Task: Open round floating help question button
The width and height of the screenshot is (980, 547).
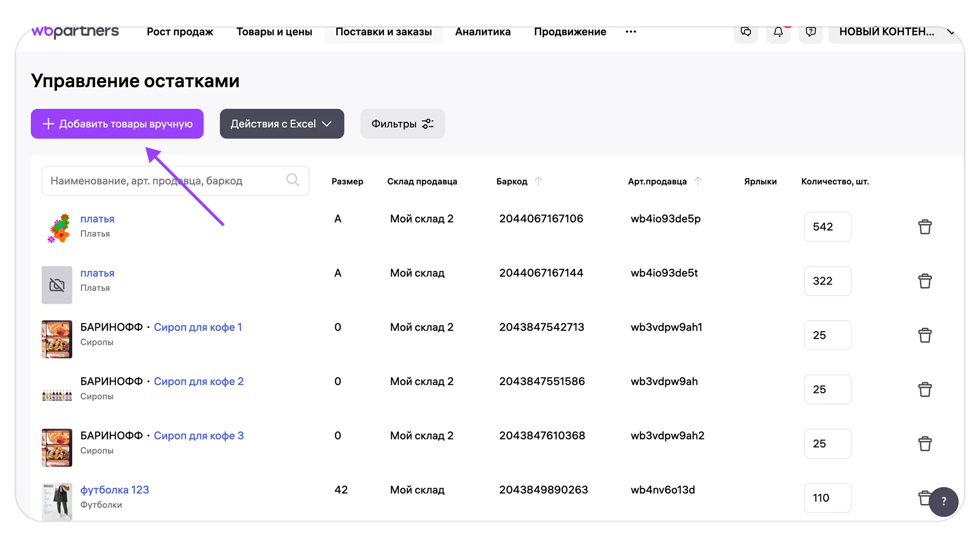Action: click(x=943, y=501)
